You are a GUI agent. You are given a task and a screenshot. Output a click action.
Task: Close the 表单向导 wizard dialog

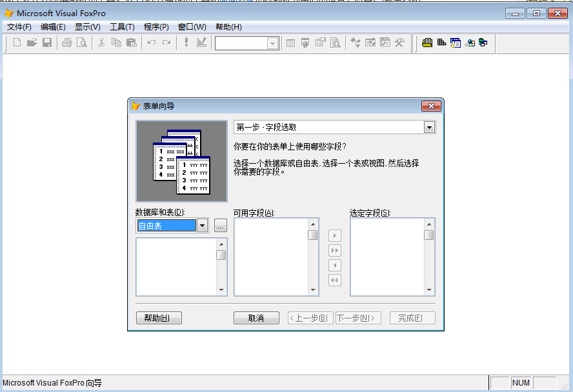431,106
